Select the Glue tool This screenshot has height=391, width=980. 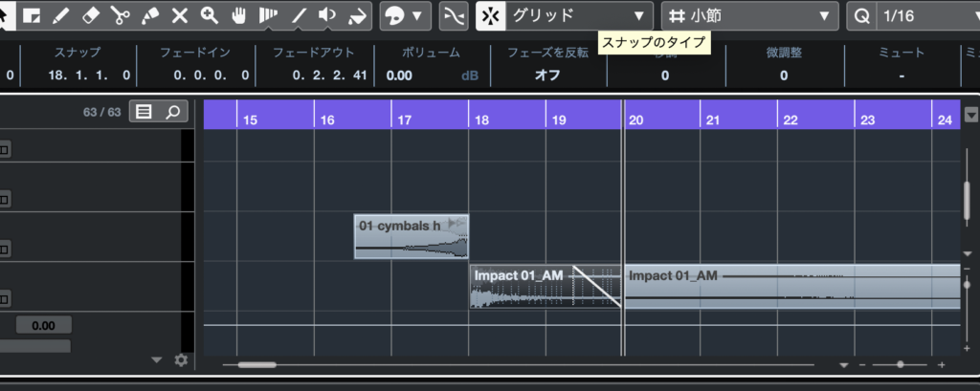(x=150, y=15)
